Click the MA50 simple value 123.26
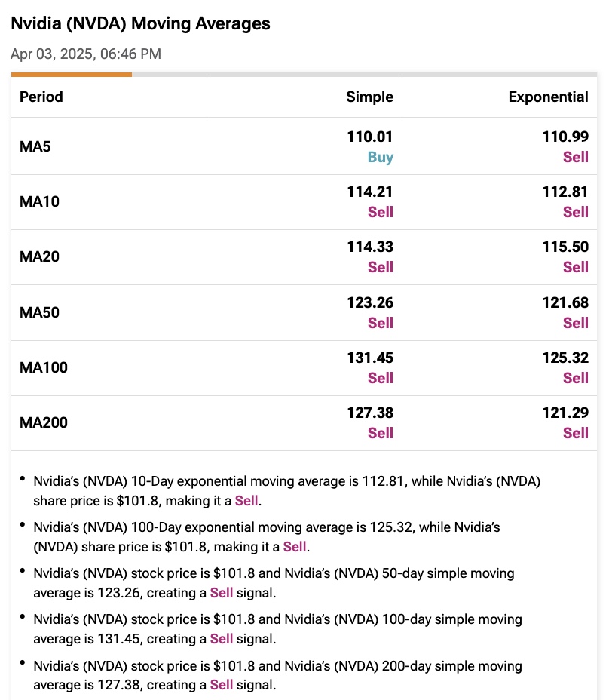The width and height of the screenshot is (609, 700). 369,302
